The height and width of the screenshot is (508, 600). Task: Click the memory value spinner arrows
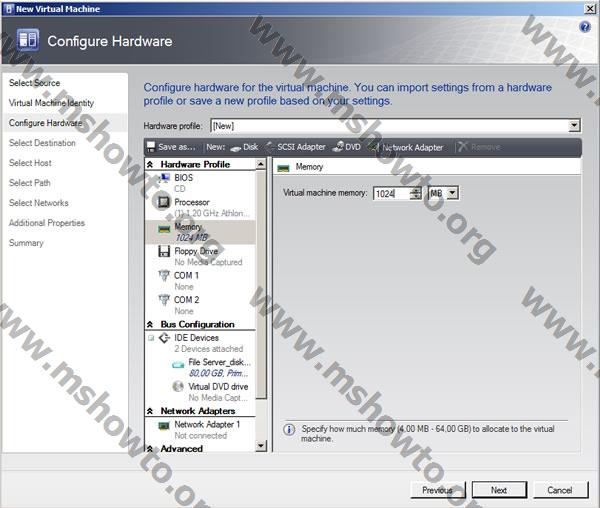pyautogui.click(x=416, y=193)
